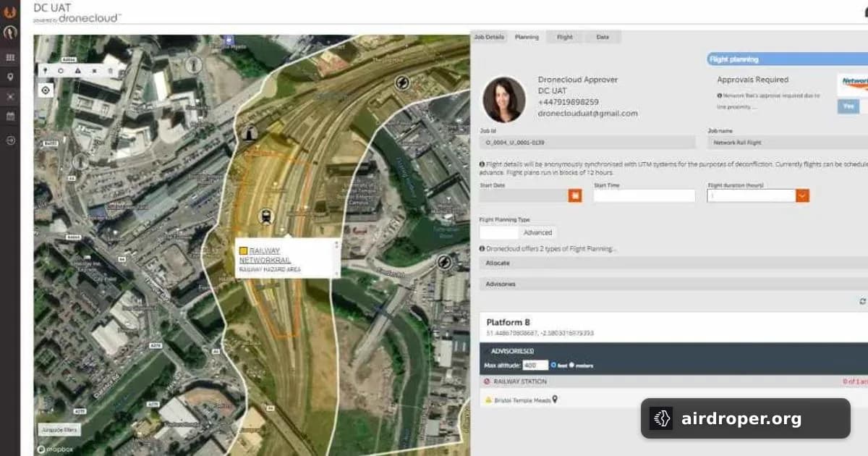Click the Start Date field
868x456 pixels.
pyautogui.click(x=524, y=195)
